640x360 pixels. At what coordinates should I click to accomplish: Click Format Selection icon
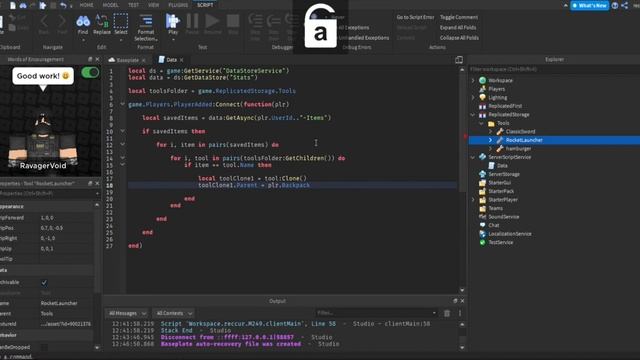[146, 21]
